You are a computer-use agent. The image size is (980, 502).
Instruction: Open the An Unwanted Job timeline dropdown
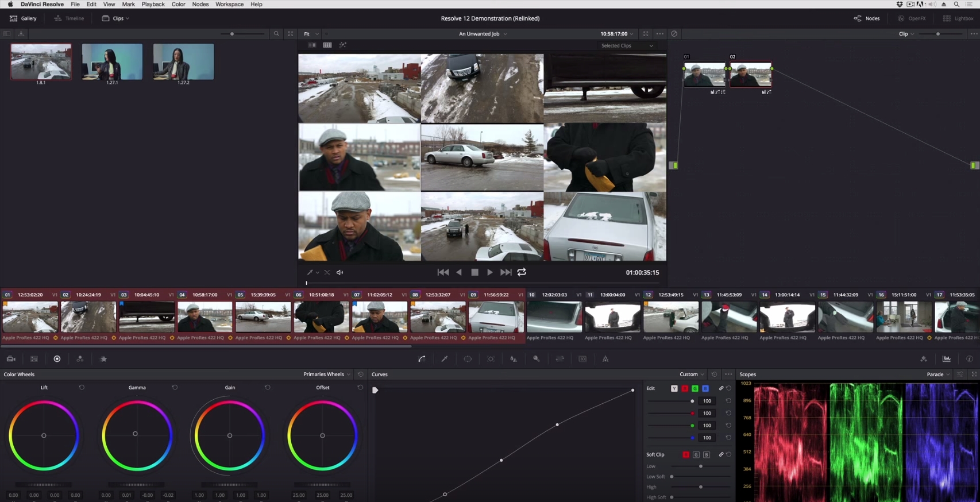point(483,34)
